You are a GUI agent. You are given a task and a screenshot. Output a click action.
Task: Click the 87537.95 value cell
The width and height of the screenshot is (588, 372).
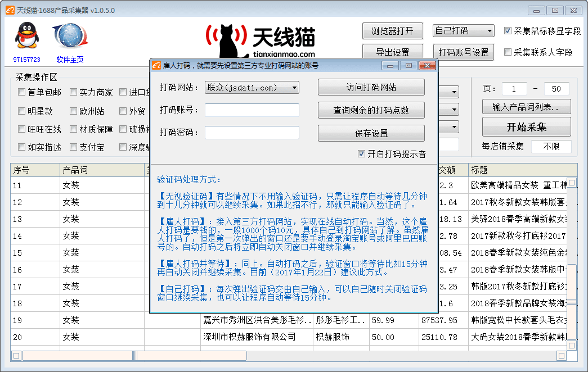point(443,320)
